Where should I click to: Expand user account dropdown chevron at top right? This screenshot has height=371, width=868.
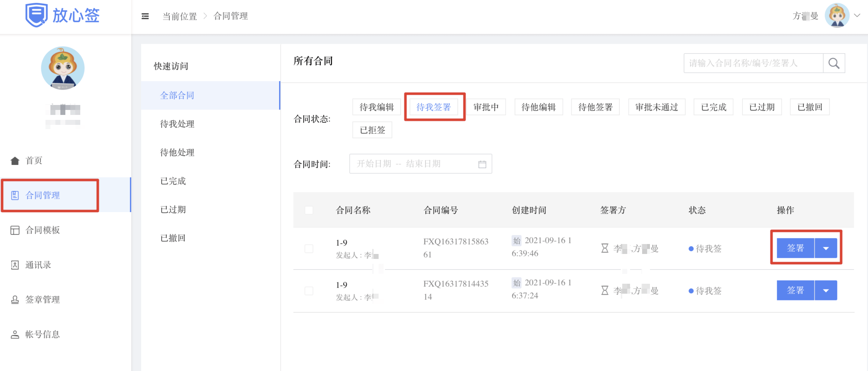[x=857, y=15]
